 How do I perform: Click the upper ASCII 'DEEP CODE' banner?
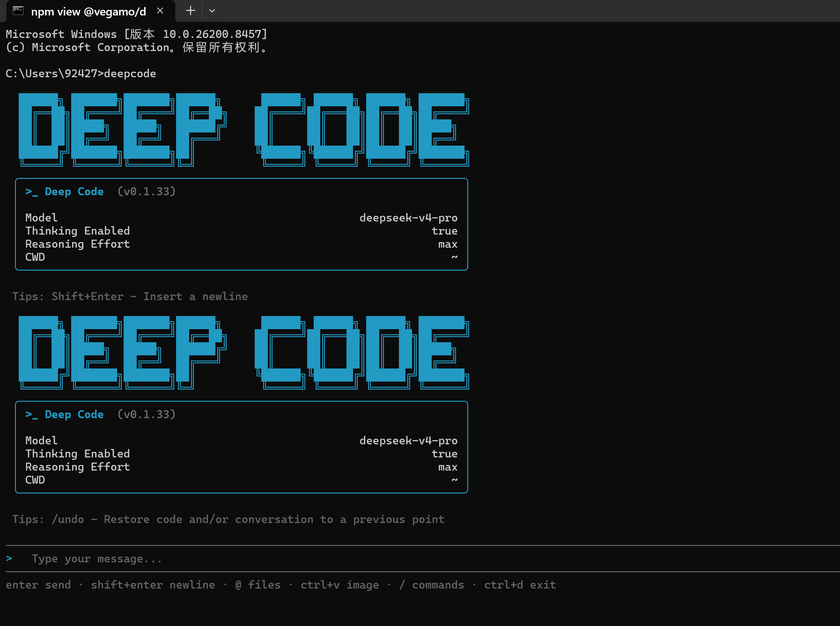243,130
